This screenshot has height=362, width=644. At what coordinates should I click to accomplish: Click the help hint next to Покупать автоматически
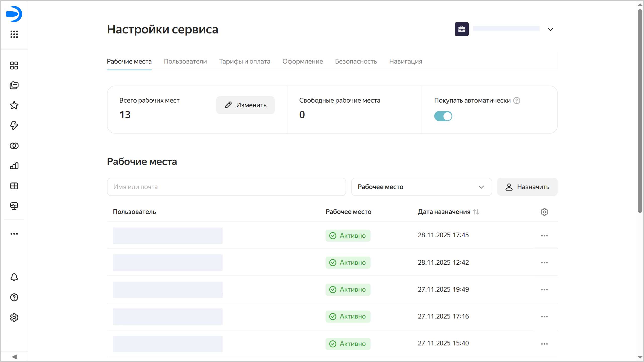tap(517, 101)
